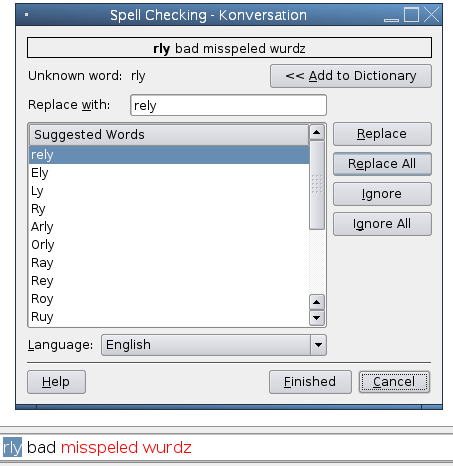453x466 pixels.
Task: Select suggestion 'Ray'
Action: (x=169, y=263)
